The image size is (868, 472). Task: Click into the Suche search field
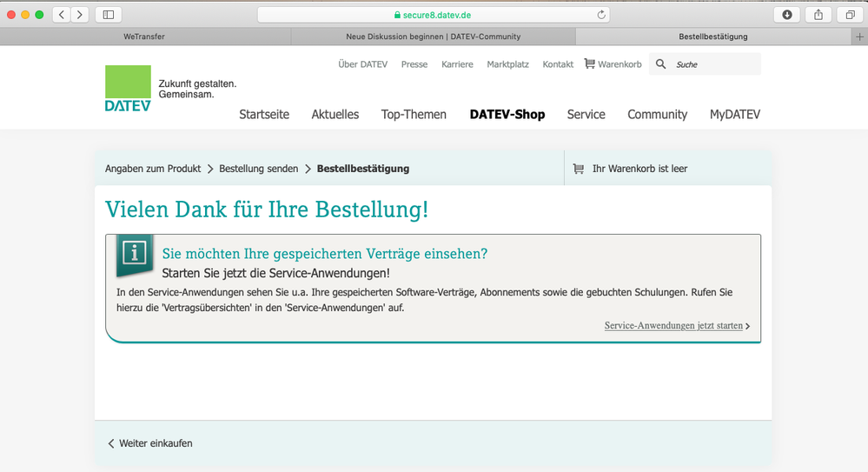point(714,64)
